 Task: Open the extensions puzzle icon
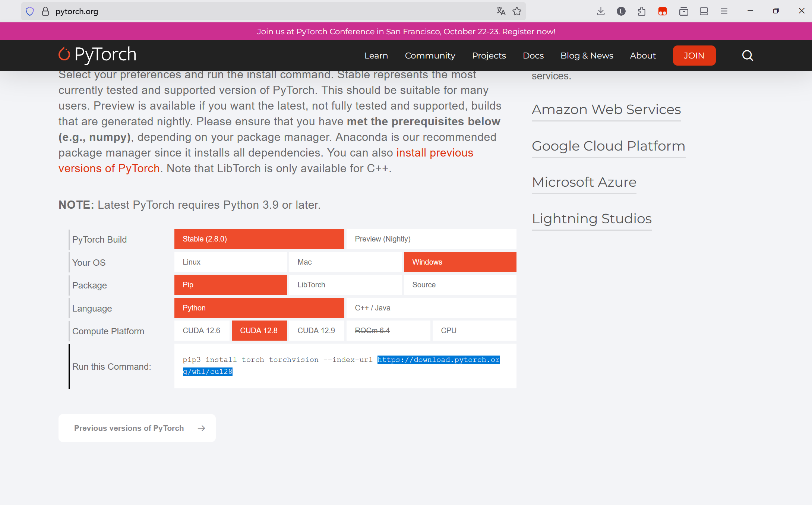[x=641, y=11]
